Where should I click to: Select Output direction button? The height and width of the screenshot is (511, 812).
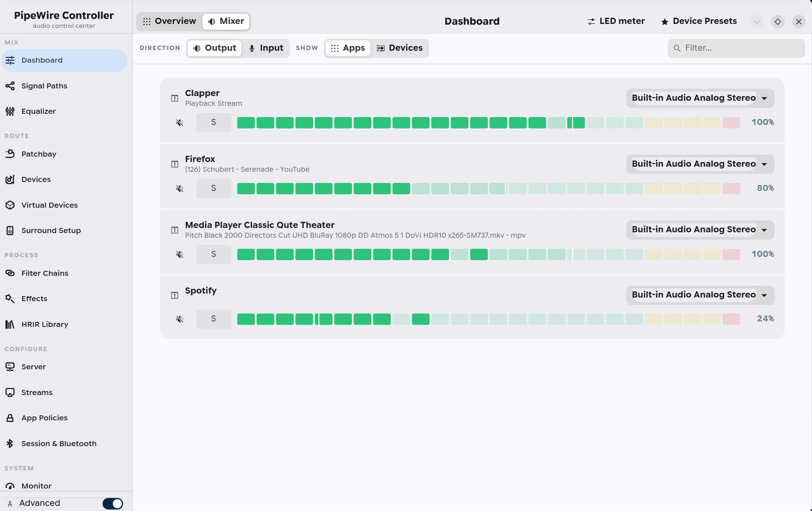click(x=215, y=48)
